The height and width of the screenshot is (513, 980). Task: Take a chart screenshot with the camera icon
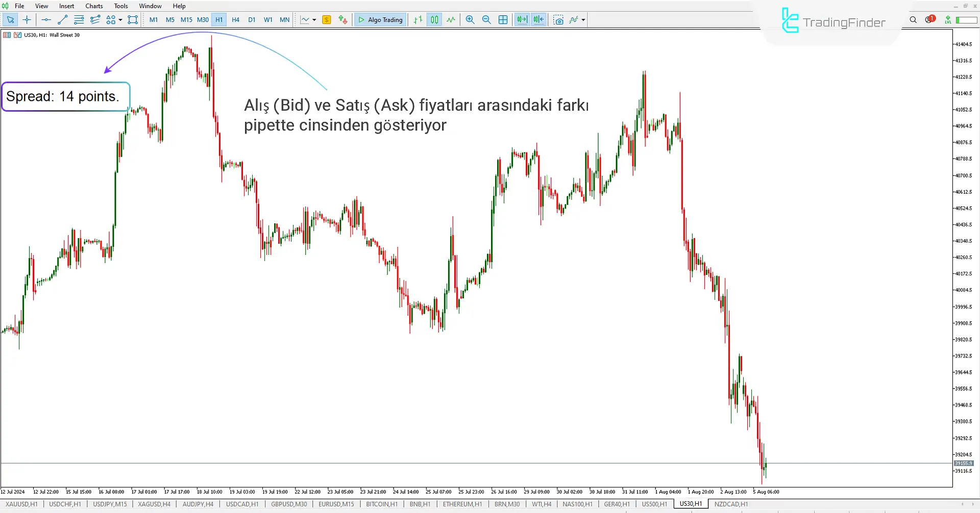click(558, 19)
